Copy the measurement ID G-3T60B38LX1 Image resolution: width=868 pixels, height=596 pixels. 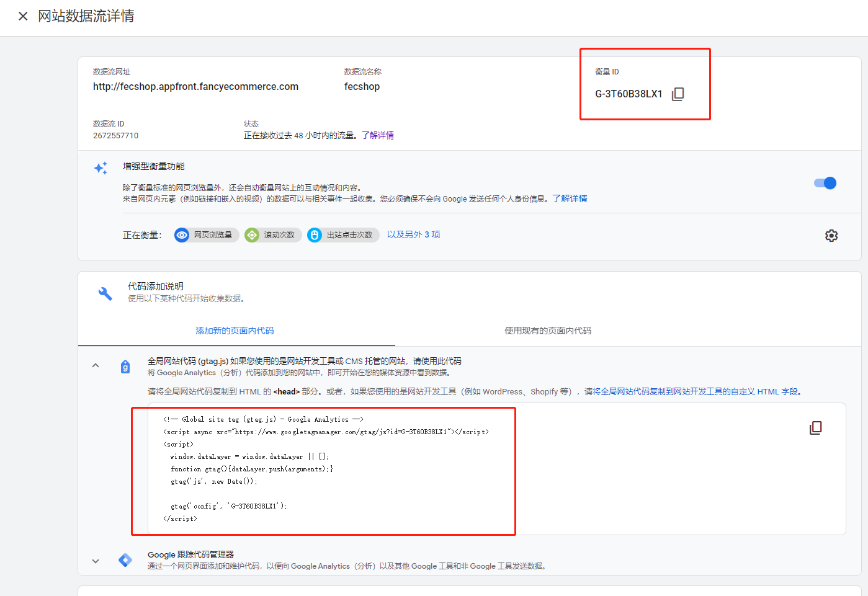click(678, 94)
